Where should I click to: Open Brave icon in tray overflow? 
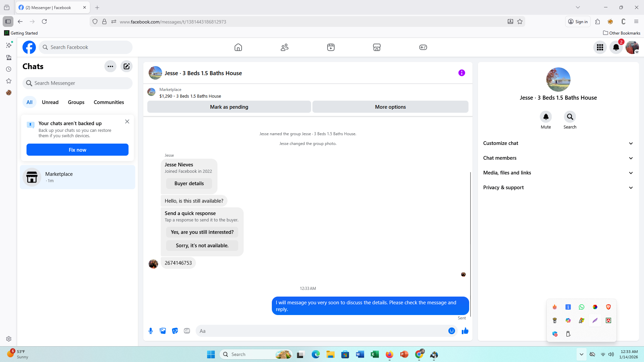(608, 307)
